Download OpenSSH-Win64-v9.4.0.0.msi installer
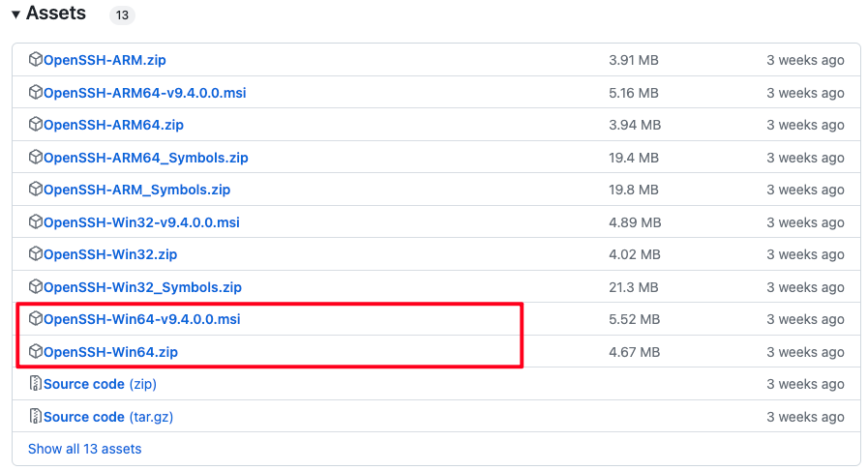 click(x=142, y=319)
